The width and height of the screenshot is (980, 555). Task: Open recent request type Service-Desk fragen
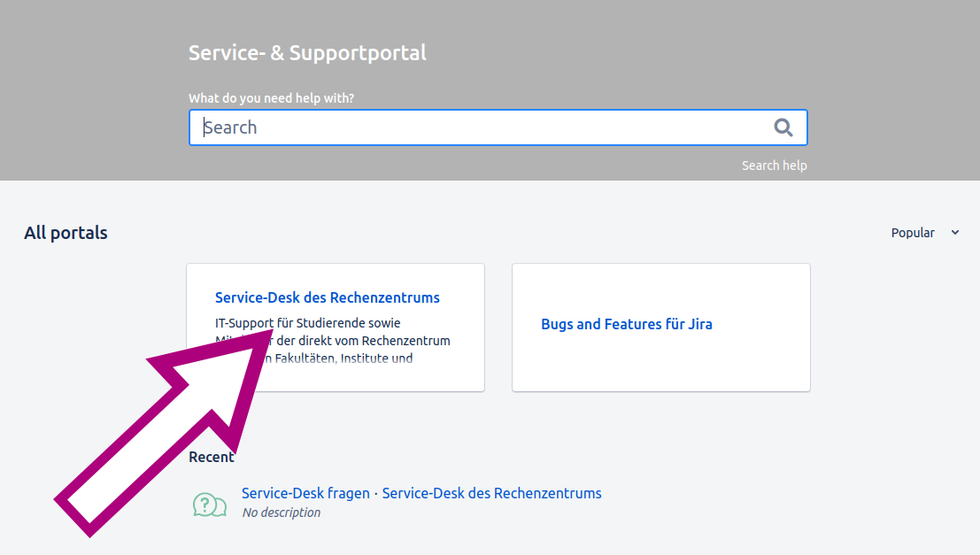(305, 493)
